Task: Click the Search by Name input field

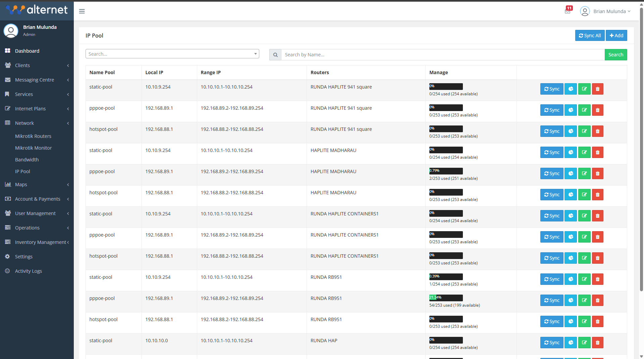Action: point(436,55)
